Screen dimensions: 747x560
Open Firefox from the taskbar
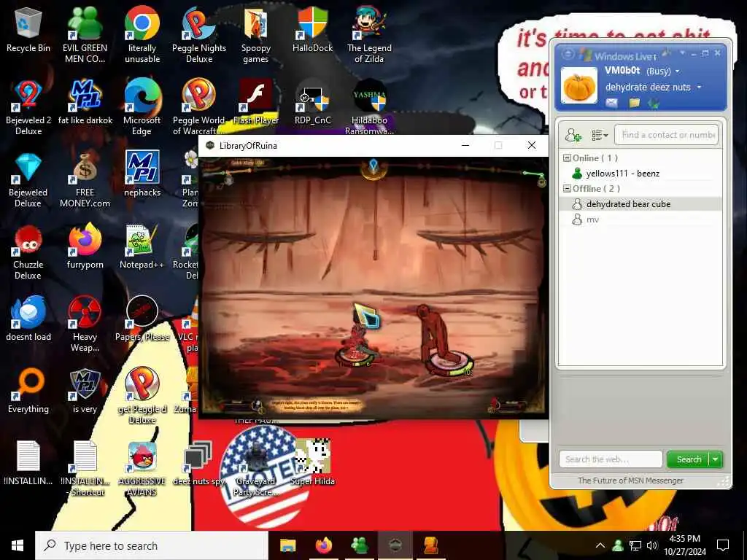[x=323, y=545]
